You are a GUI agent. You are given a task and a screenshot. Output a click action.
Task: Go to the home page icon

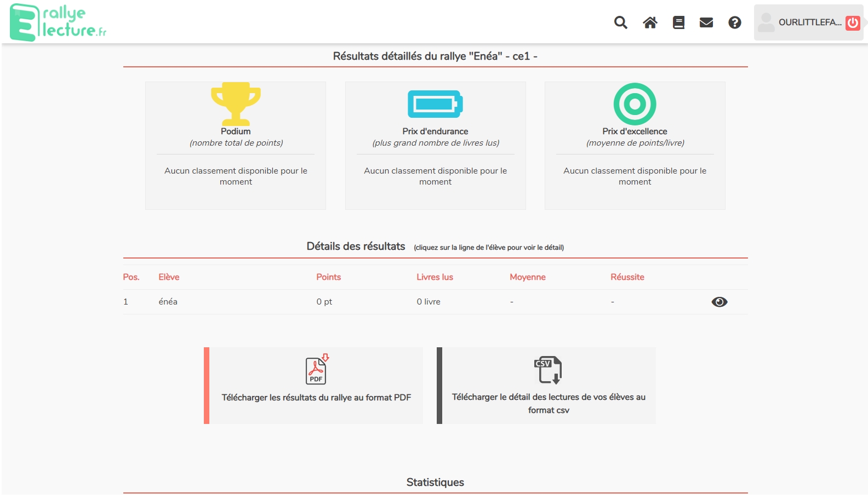[x=650, y=22]
